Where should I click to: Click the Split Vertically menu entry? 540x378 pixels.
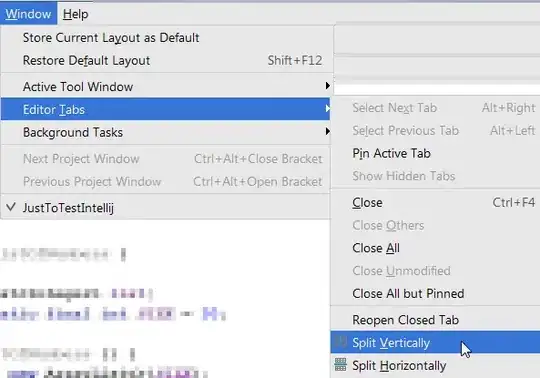pos(435,343)
